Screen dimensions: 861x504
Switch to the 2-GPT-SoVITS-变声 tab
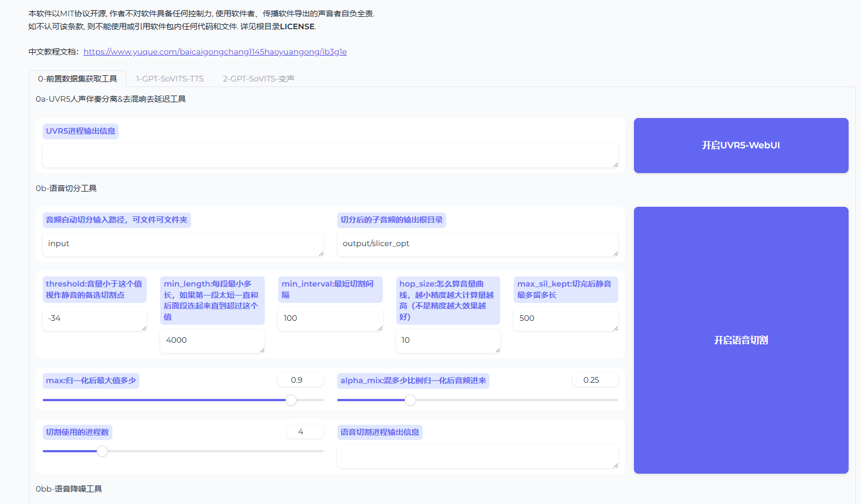(x=259, y=79)
